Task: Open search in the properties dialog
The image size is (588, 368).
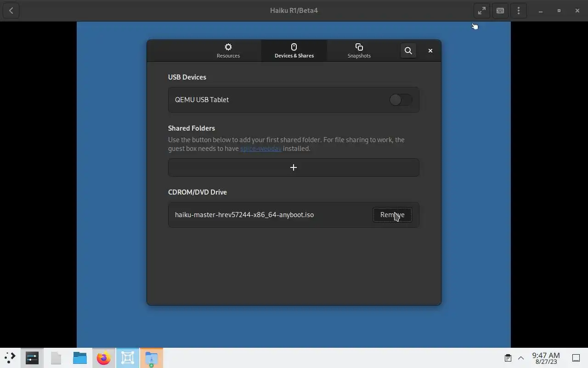Action: tap(408, 51)
